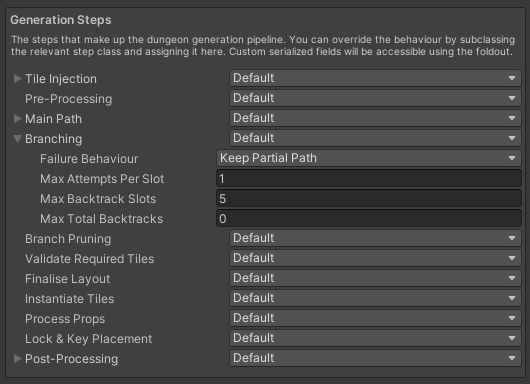This screenshot has height=384, width=530.
Task: Click the Max Backtrack Slots field
Action: coord(369,198)
